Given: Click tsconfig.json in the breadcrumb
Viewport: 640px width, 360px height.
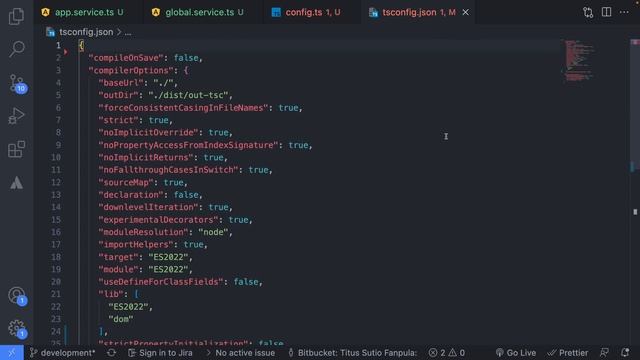Looking at the screenshot, I should pyautogui.click(x=86, y=32).
